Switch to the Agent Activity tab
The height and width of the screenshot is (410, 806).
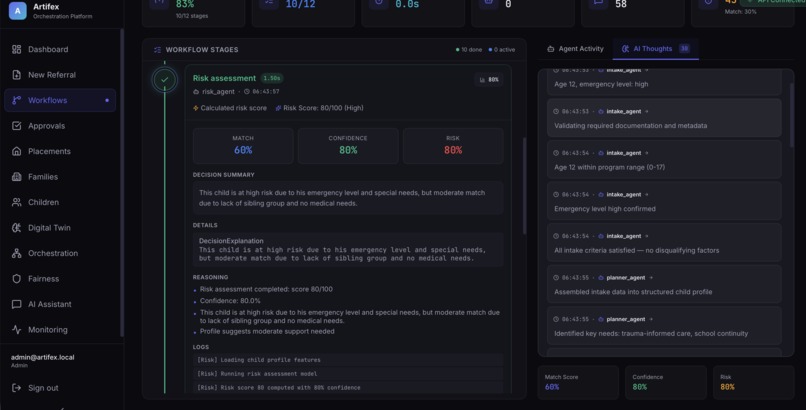tap(575, 49)
